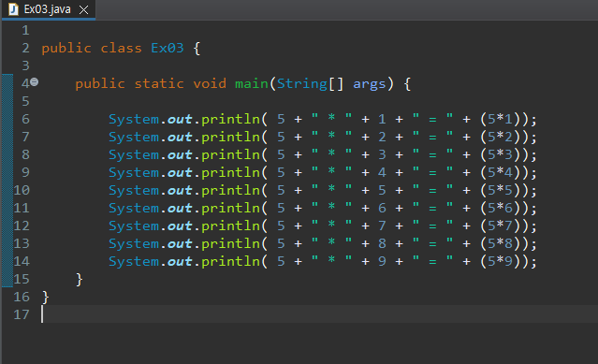Click the 'main' method name on line 4

252,83
